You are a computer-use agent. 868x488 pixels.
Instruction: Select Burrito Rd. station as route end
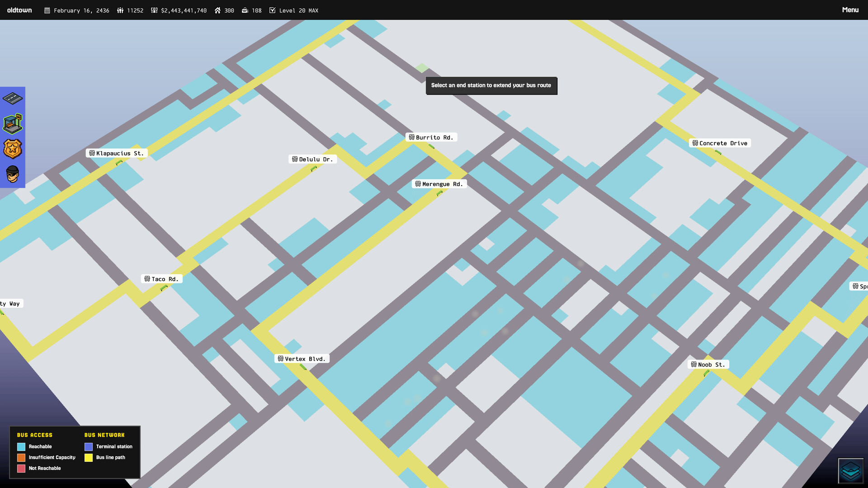click(x=431, y=137)
